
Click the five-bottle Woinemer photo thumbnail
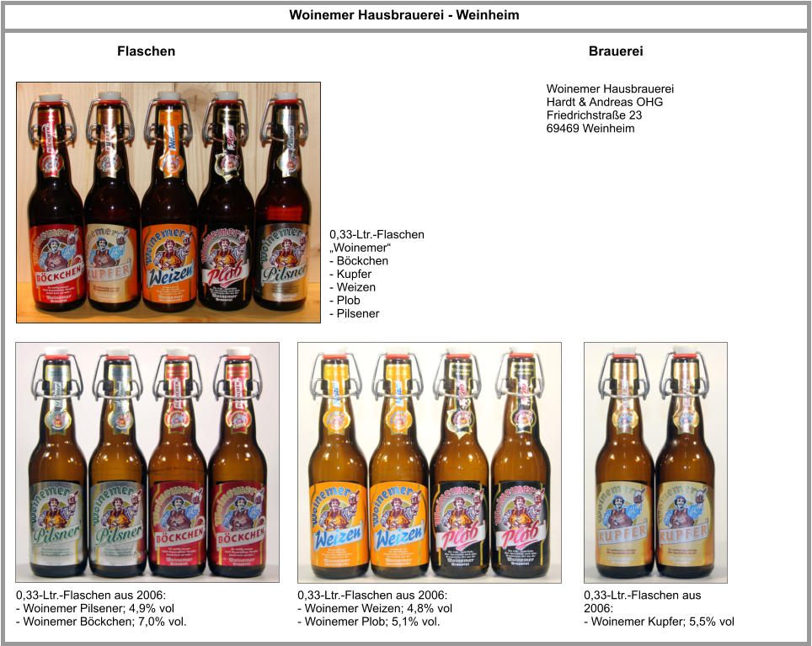click(168, 202)
